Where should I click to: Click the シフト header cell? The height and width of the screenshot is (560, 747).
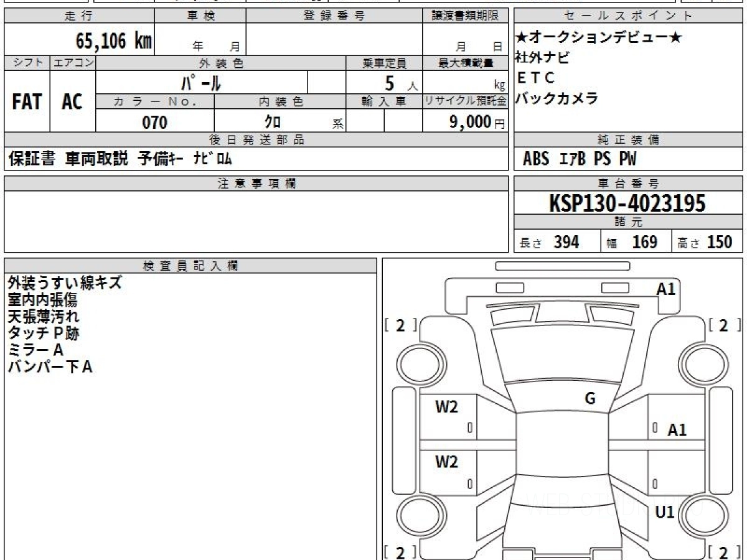[x=27, y=63]
